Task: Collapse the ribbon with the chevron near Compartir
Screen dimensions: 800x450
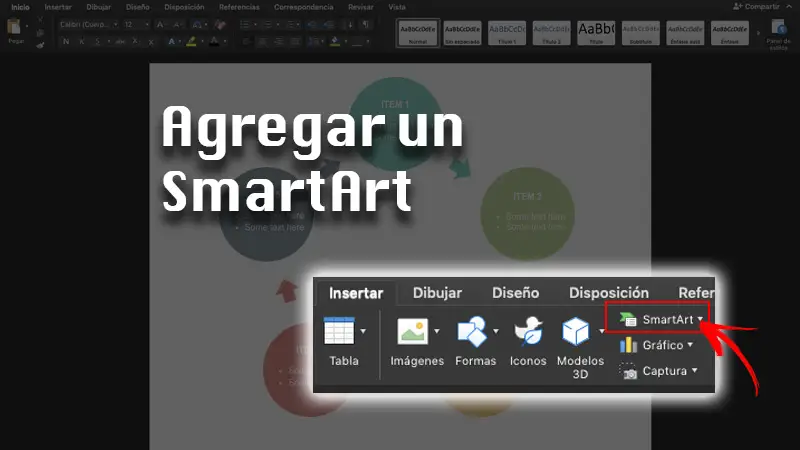Action: tap(790, 7)
